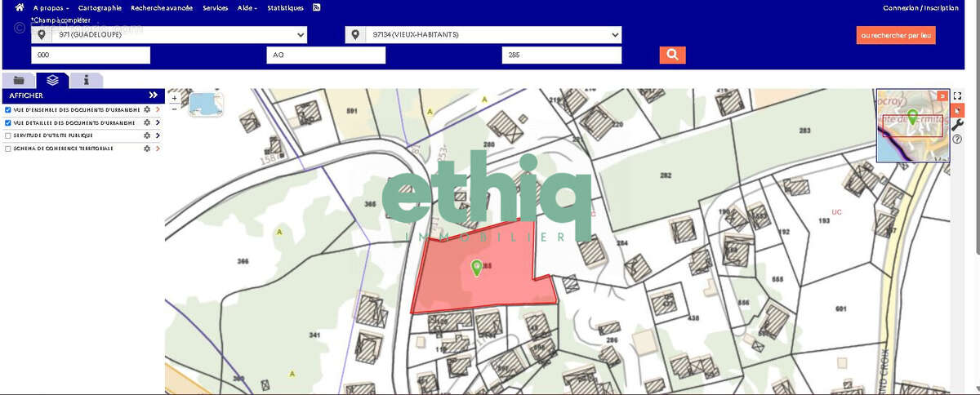The width and height of the screenshot is (980, 395).
Task: Open the 97134 (Vieux-Habitants) commune dropdown
Action: tap(483, 35)
